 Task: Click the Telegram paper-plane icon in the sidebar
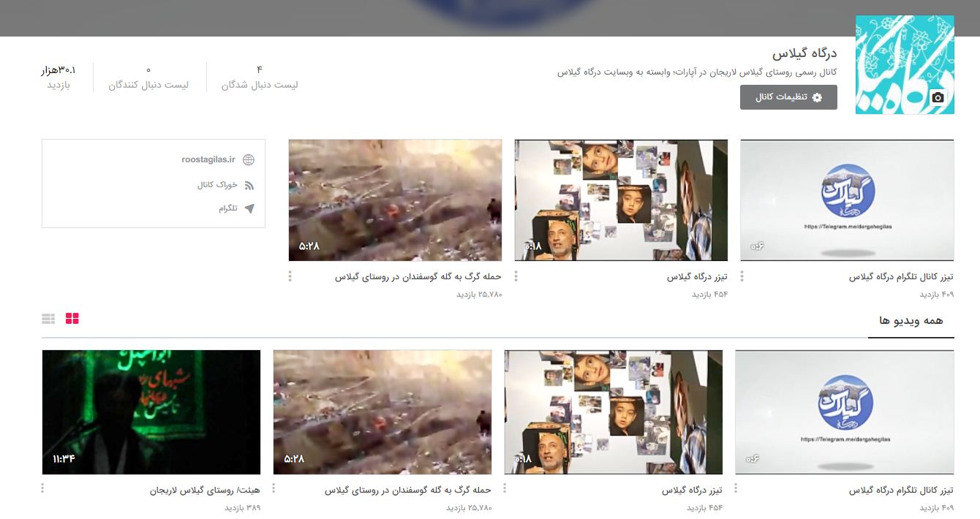[249, 208]
